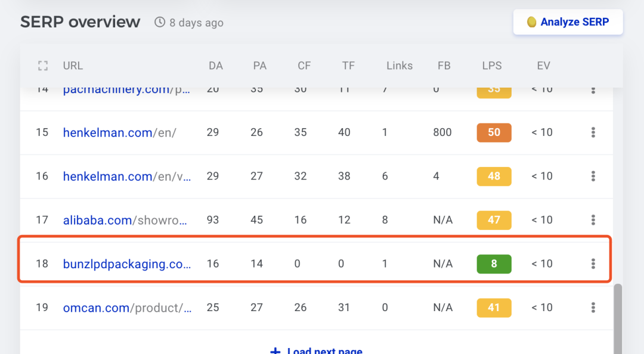The height and width of the screenshot is (354, 644).
Task: Open the three-dot menu for the alibaba.com row
Action: click(x=593, y=220)
